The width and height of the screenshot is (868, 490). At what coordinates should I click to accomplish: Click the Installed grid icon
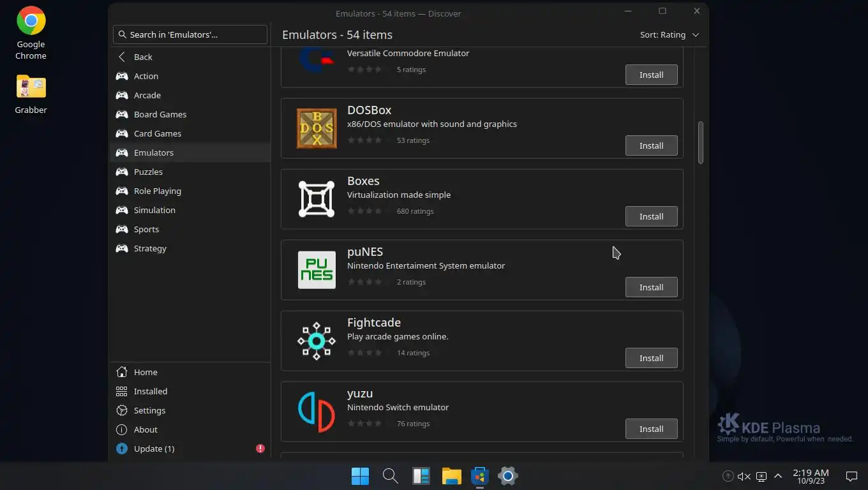pos(122,391)
